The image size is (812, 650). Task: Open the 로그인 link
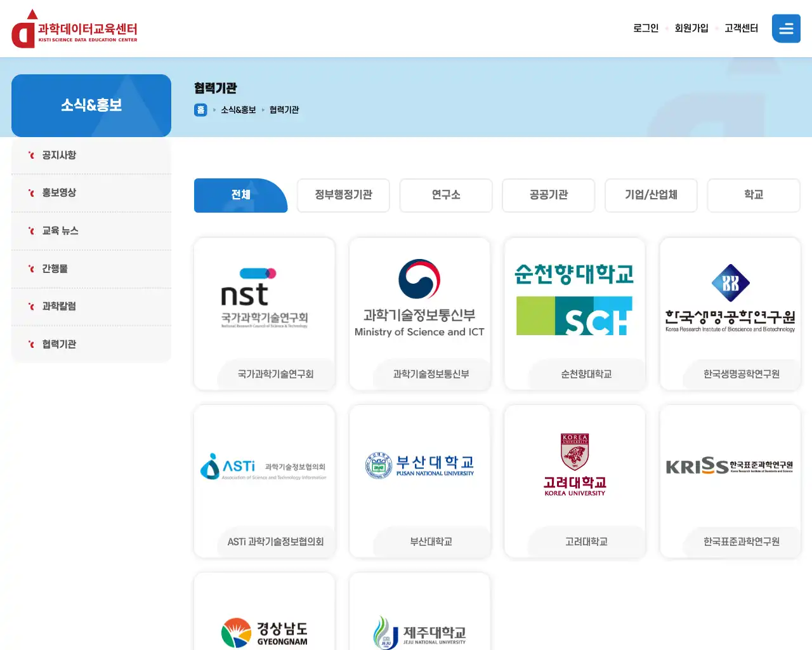pyautogui.click(x=646, y=28)
